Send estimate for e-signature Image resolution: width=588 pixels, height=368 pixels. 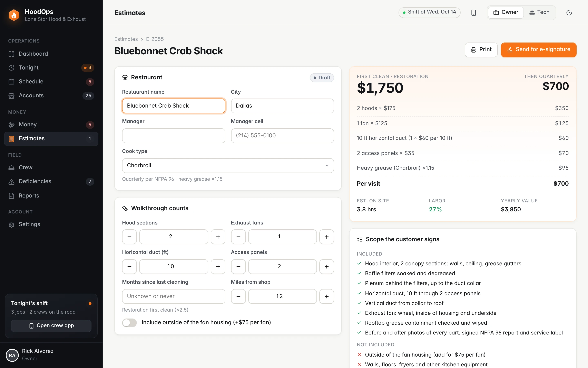pos(538,50)
